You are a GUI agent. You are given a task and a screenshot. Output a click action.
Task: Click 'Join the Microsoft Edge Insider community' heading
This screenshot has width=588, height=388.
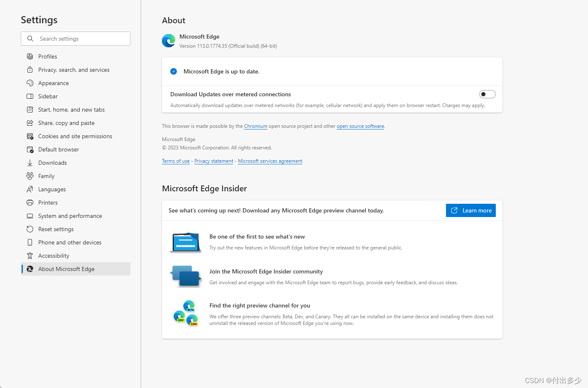266,271
